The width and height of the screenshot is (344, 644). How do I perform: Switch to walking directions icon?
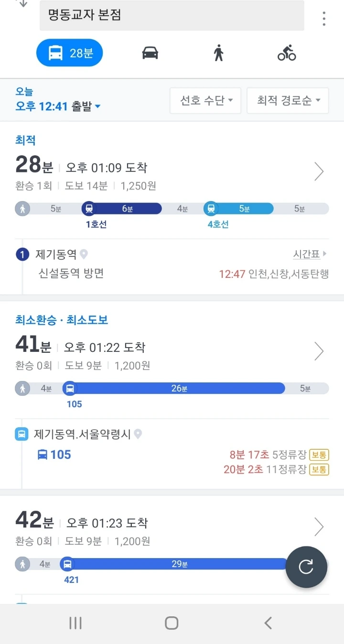coord(219,53)
